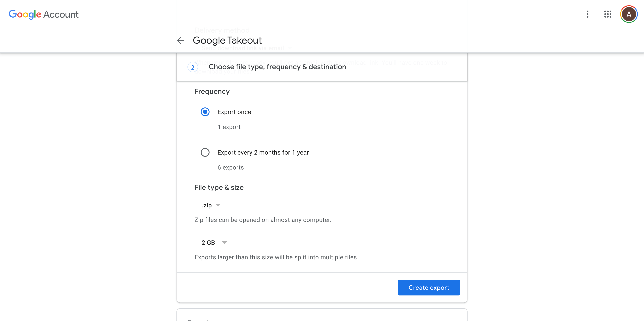Click the arrow beside 2 GB

pyautogui.click(x=225, y=243)
